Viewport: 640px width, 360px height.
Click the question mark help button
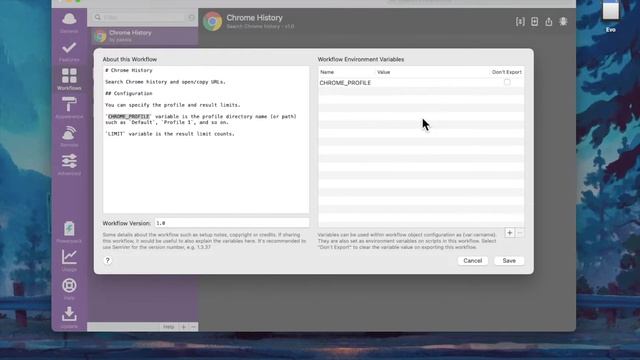(108, 260)
